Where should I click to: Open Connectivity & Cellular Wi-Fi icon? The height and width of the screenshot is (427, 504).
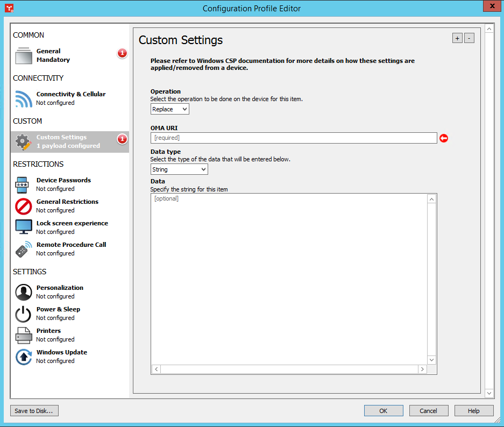coord(24,98)
